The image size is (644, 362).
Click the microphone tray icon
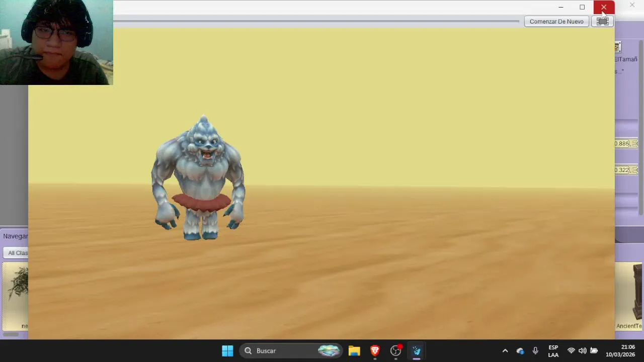[x=535, y=351]
